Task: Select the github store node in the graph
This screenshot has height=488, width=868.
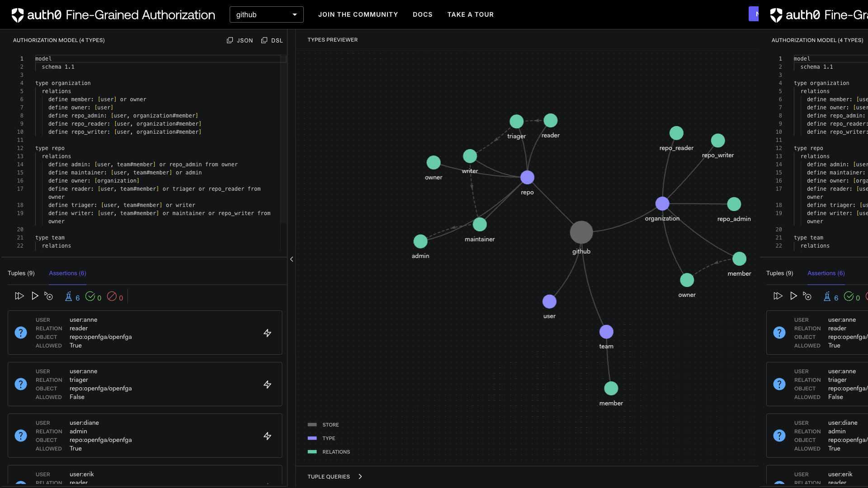Action: click(581, 232)
